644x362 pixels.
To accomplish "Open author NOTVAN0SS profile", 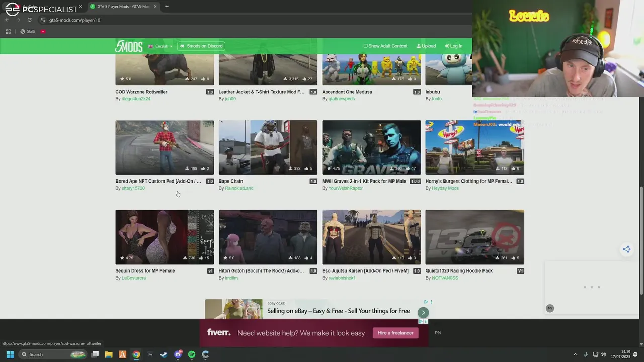I will click(x=445, y=278).
